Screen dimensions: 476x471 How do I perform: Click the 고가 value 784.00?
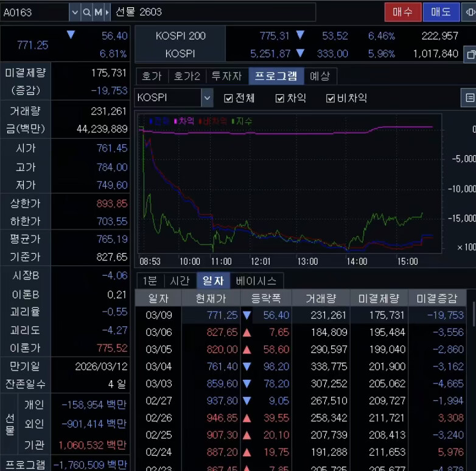[112, 167]
